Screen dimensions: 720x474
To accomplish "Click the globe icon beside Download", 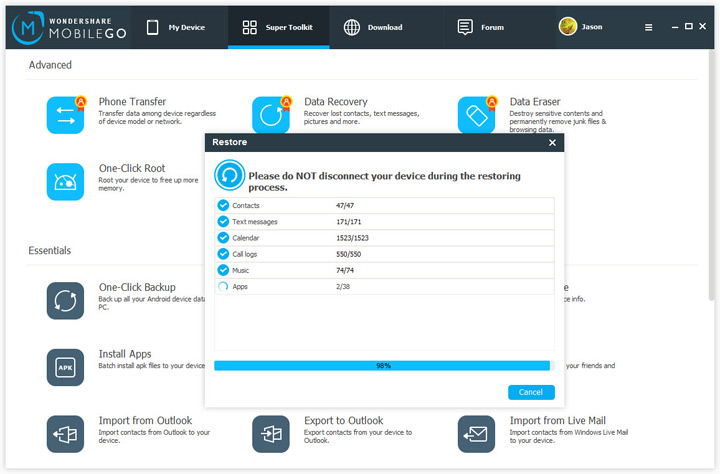I will point(352,28).
